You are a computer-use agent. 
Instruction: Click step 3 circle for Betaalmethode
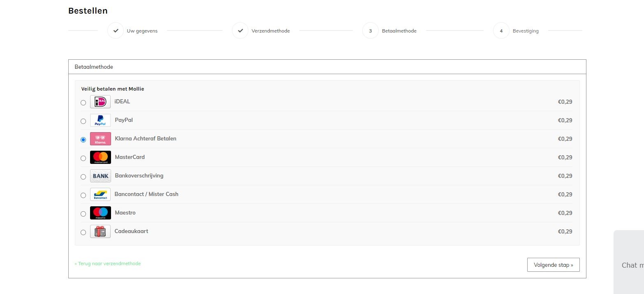(x=371, y=30)
